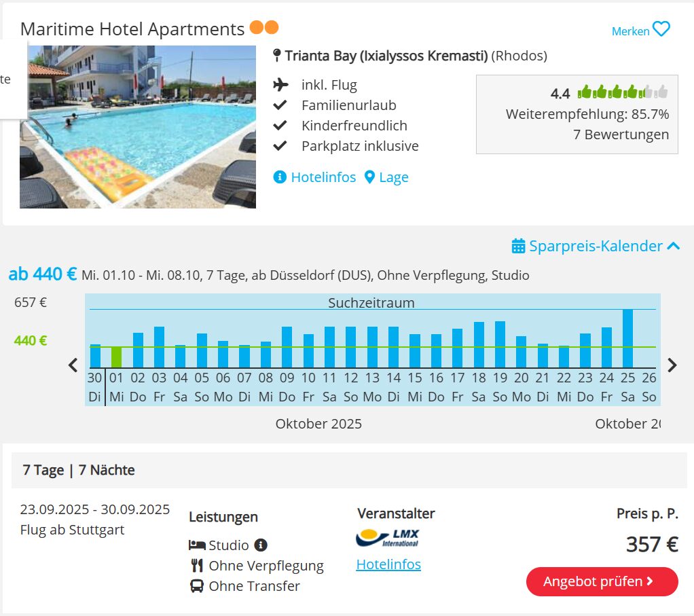Image resolution: width=694 pixels, height=616 pixels.
Task: Collapse the Sparpreis-Kalender chevron
Action: (x=673, y=246)
